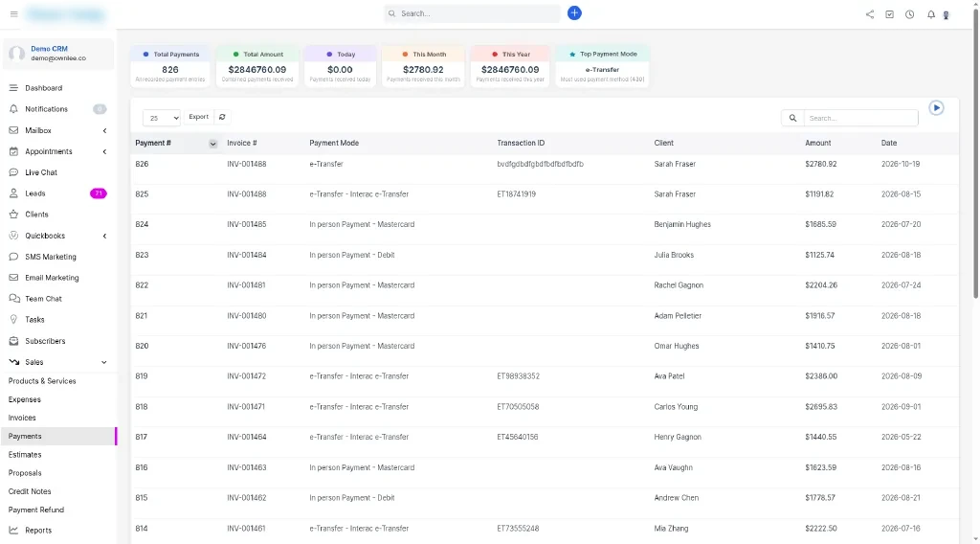
Task: Click the table search magnifier icon
Action: point(792,118)
